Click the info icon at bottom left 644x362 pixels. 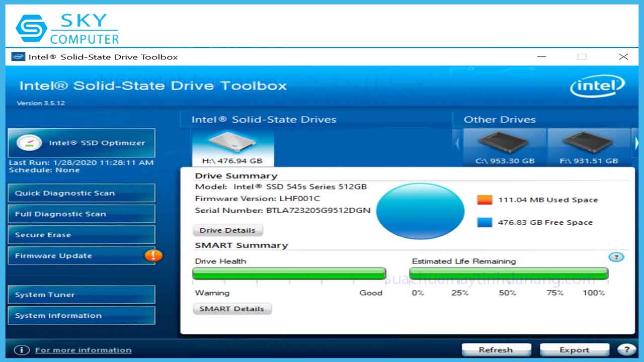21,350
